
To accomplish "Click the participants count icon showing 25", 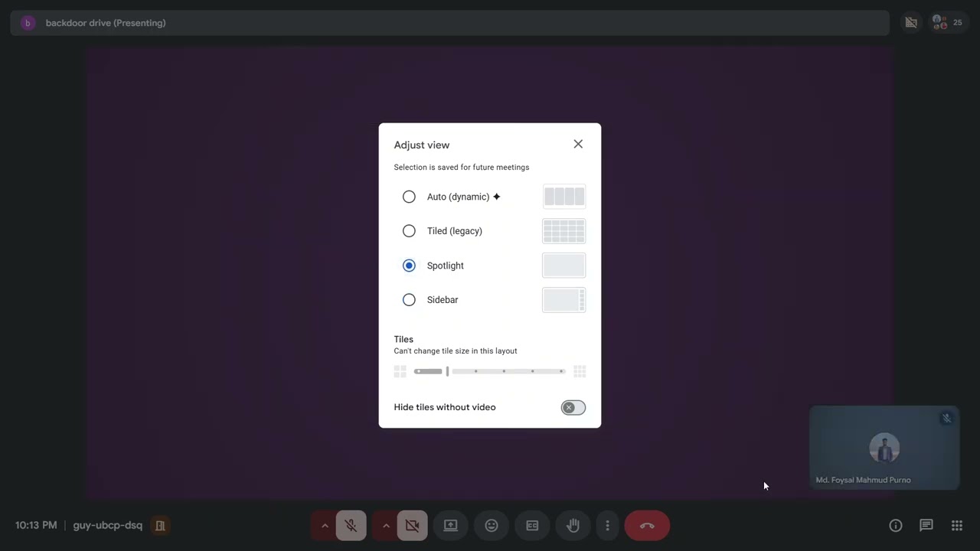I will [x=948, y=23].
